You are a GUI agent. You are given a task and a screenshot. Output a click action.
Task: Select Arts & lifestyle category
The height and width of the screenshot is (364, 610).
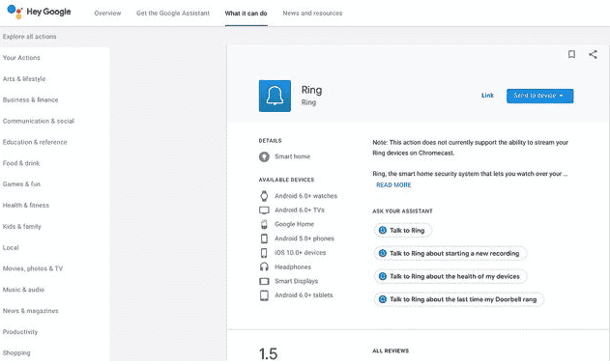coord(24,79)
